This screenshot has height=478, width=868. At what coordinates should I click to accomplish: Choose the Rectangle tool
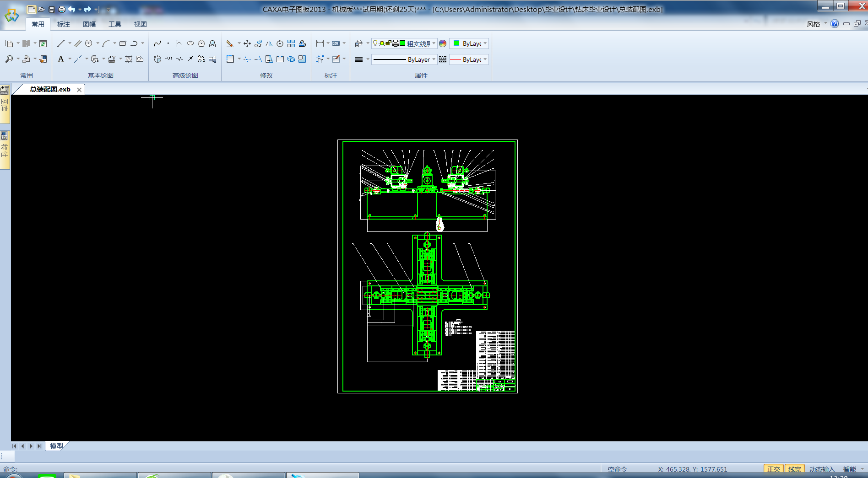[123, 43]
